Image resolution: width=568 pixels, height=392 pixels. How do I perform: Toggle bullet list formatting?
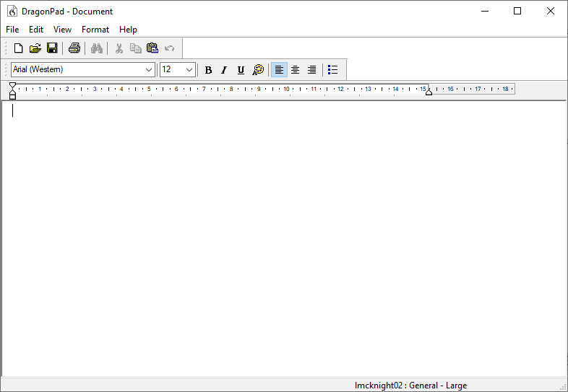332,69
